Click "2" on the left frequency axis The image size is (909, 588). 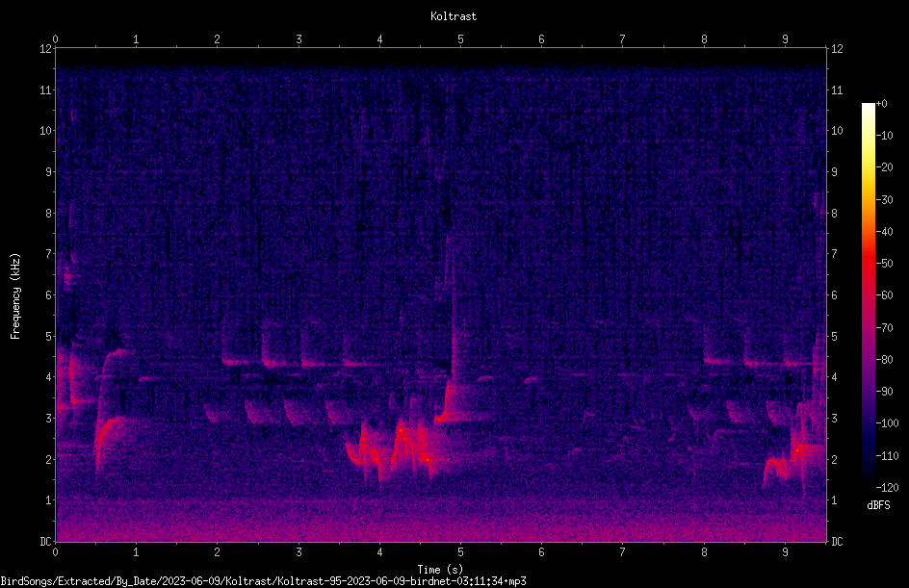[x=49, y=459]
